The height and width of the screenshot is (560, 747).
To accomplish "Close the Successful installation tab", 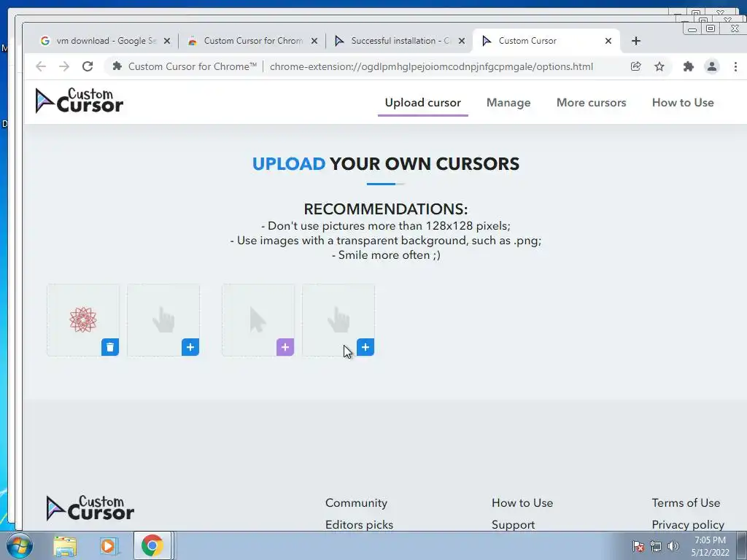I will pyautogui.click(x=462, y=41).
